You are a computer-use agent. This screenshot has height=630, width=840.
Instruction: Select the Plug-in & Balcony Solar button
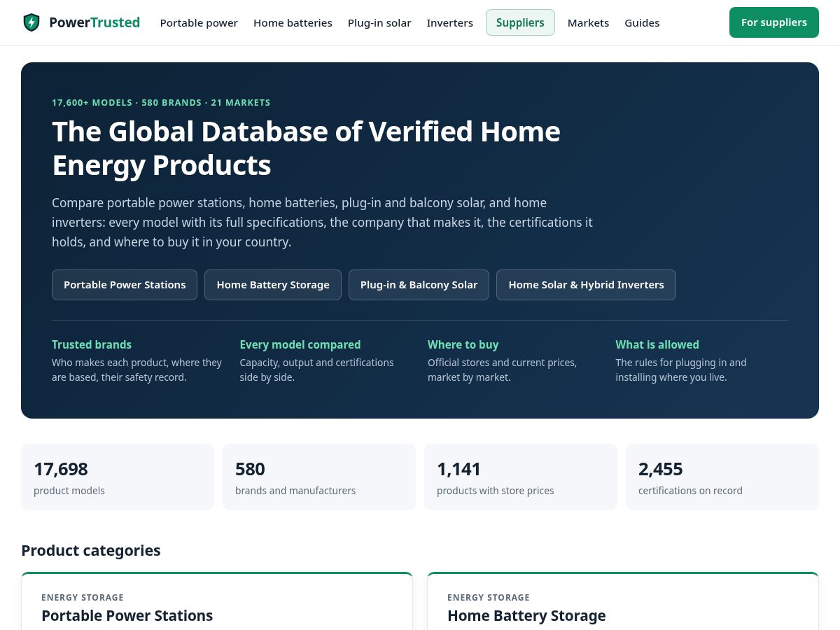click(x=419, y=285)
